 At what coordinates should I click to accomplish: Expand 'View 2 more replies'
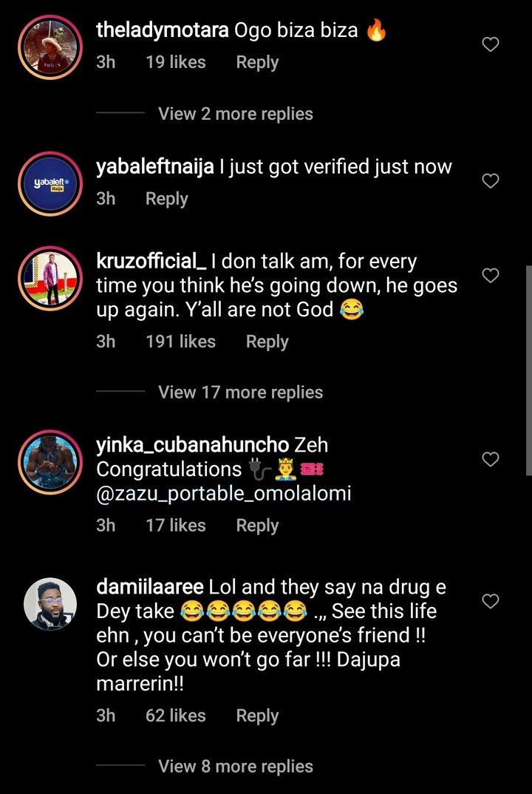[x=235, y=114]
